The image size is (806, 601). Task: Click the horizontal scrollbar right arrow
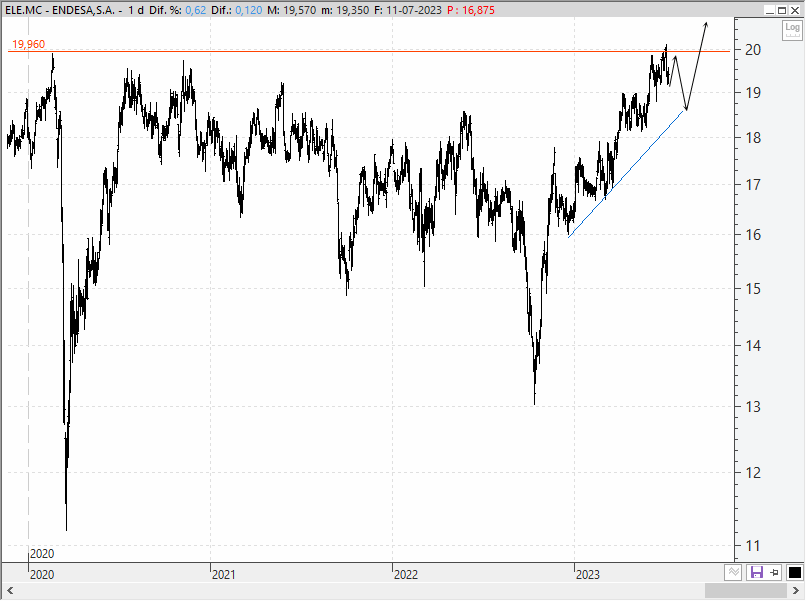tap(797, 590)
